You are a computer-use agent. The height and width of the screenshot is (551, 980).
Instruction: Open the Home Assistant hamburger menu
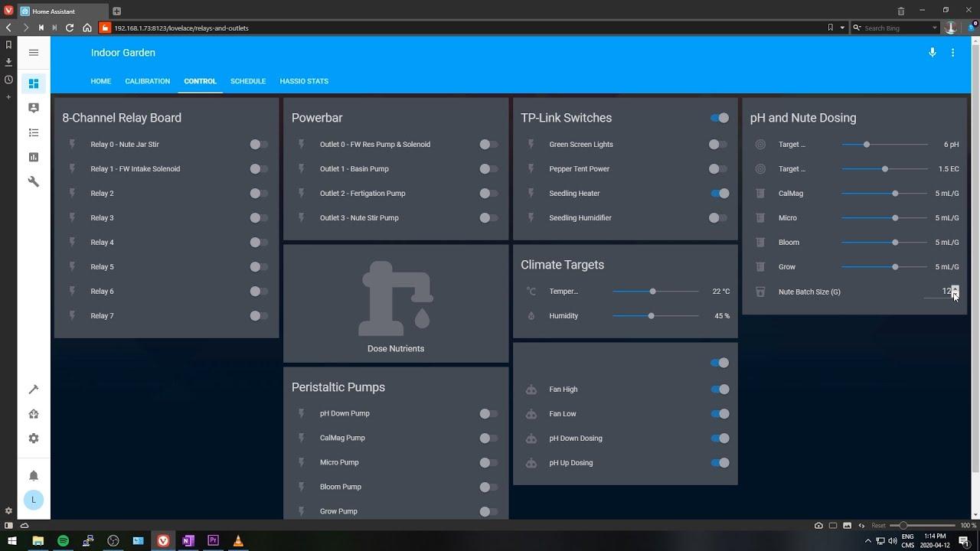(34, 53)
